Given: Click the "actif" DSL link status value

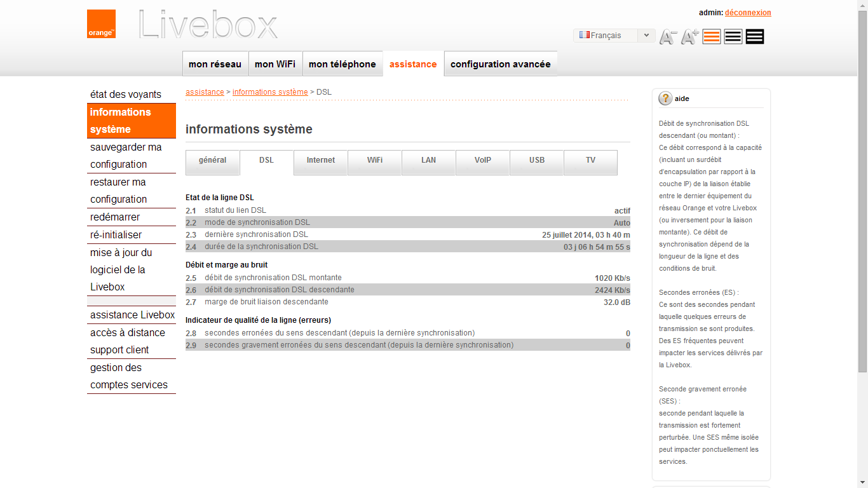Looking at the screenshot, I should tap(622, 210).
